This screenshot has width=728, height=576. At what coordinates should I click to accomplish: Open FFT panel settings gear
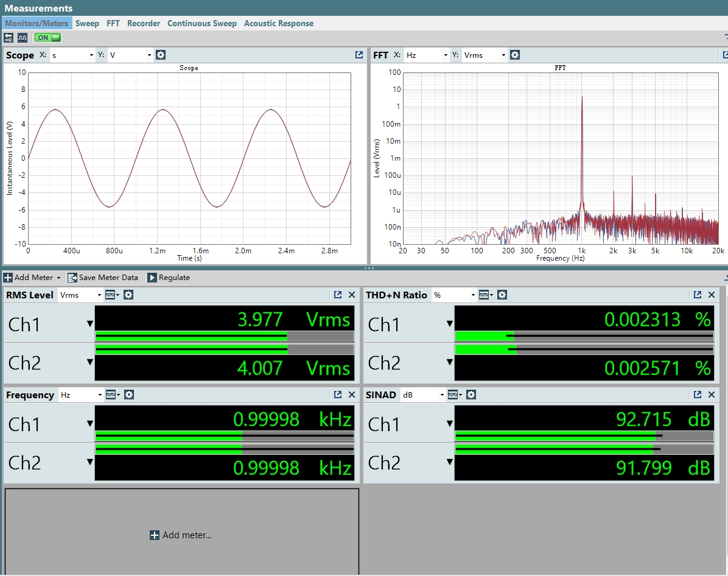click(x=515, y=55)
